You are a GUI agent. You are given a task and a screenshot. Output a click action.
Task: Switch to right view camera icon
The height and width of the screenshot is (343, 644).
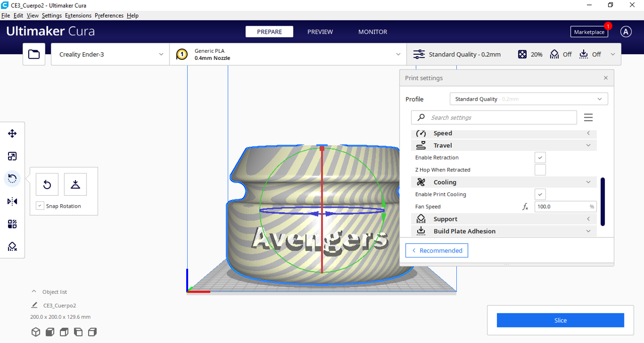[x=92, y=332]
